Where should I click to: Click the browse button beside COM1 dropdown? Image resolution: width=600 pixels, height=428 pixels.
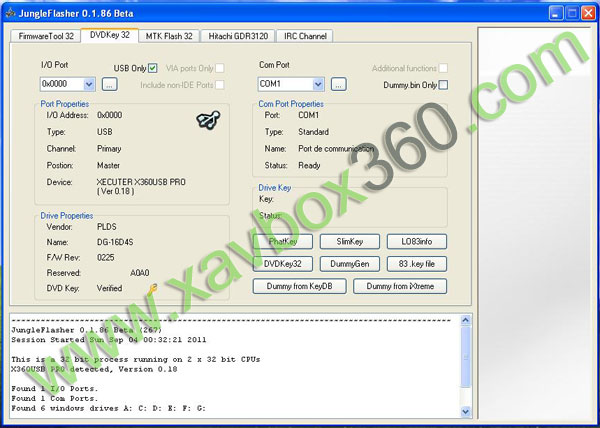339,85
